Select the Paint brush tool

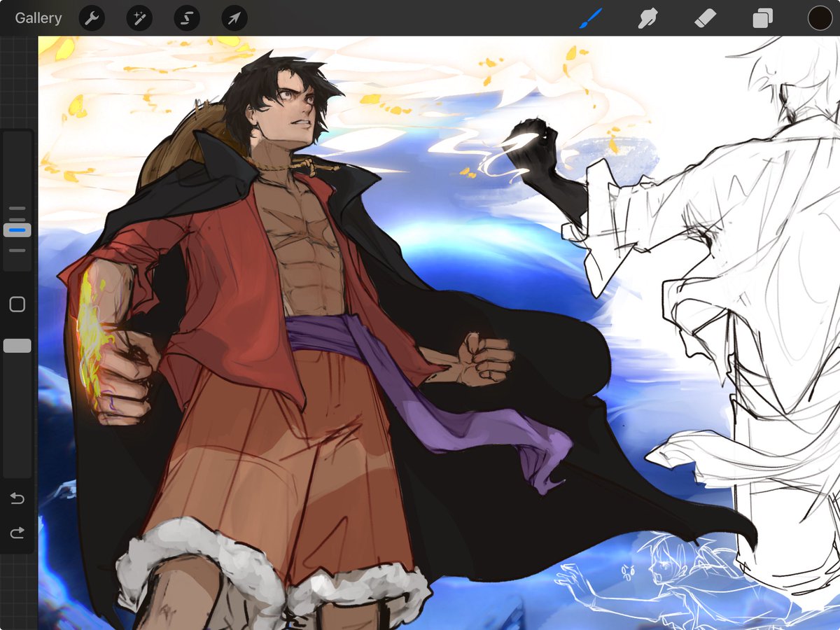point(591,18)
